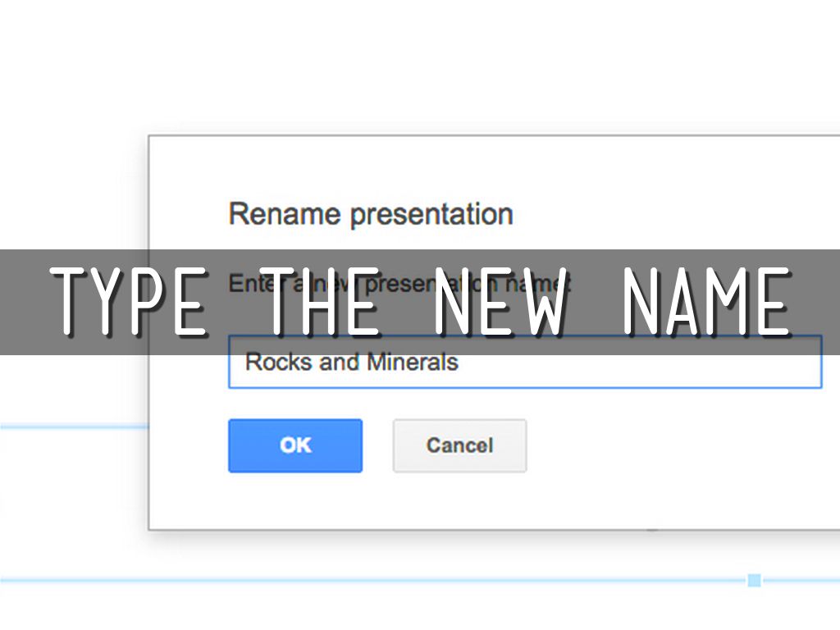Click the Rename presentation dialog title
Viewport: 840px width, 630px height.
tap(370, 214)
